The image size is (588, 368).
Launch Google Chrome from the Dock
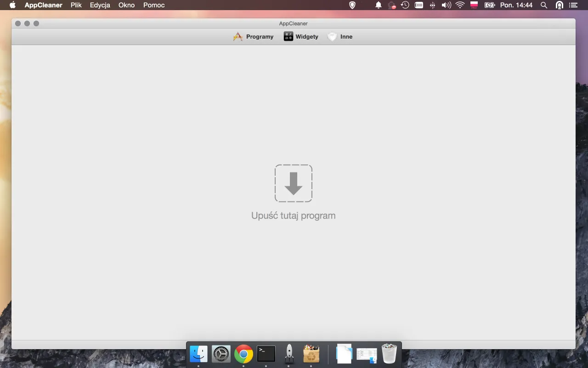pyautogui.click(x=243, y=354)
